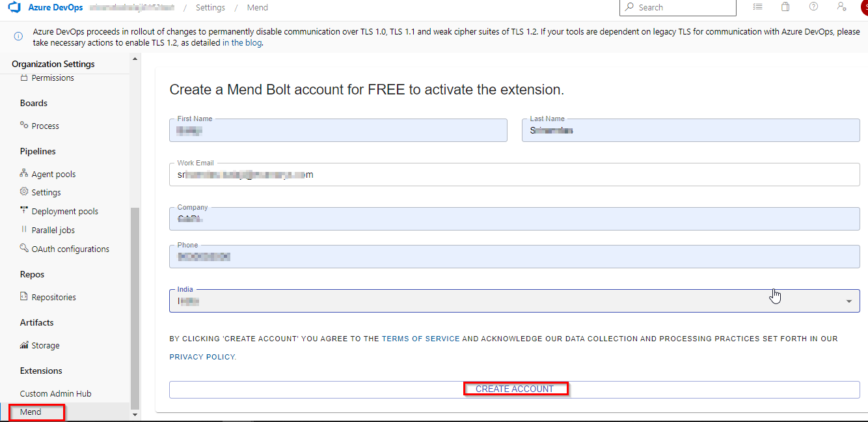Click the Parallel jobs icon
Screen dimensions: 868x422
[24, 229]
